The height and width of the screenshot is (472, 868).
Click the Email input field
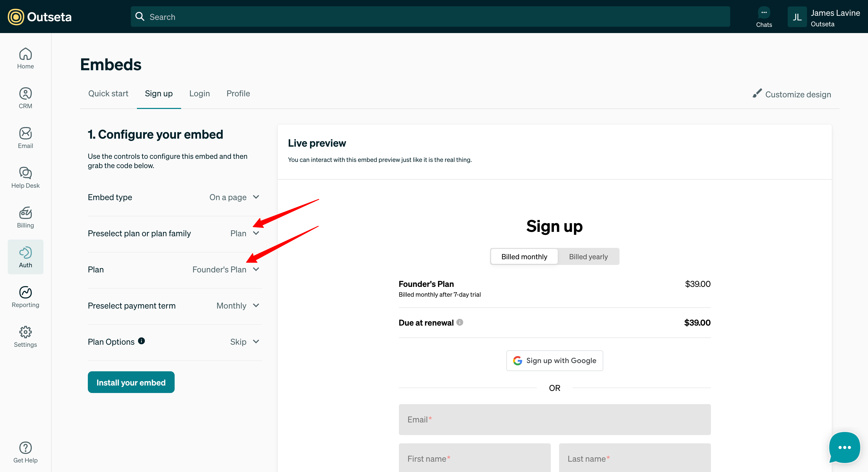[x=554, y=419]
